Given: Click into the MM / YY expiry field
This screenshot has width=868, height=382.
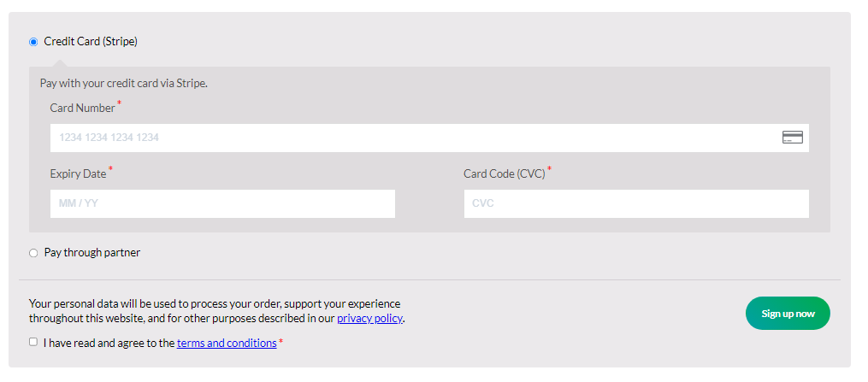Looking at the screenshot, I should [x=222, y=203].
